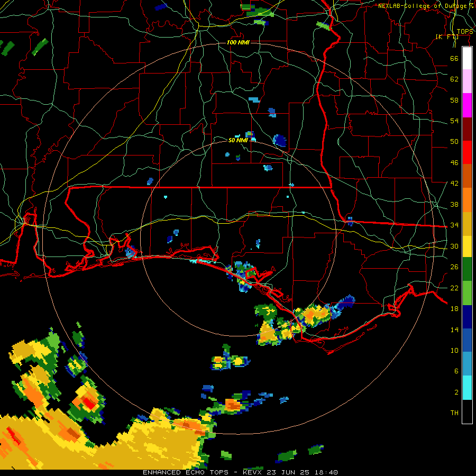Viewport: 476px width, 476px height.
Task: Click the K FT units label
Action: click(x=447, y=37)
